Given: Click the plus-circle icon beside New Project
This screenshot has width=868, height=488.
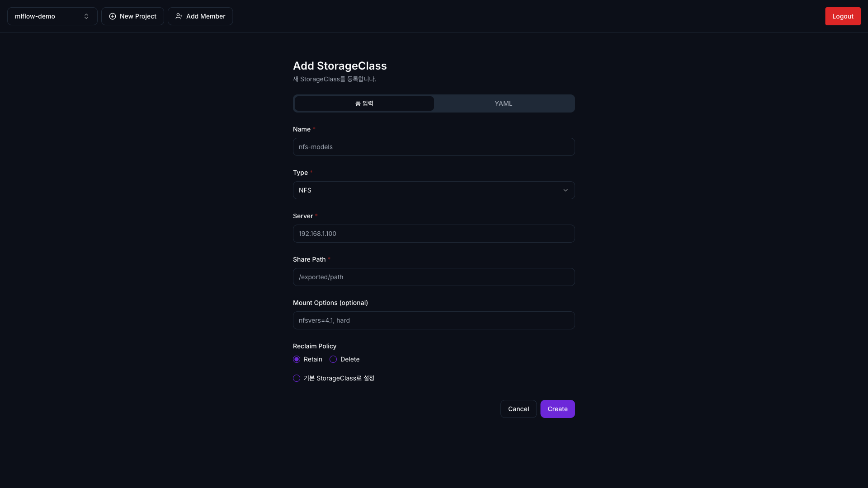Looking at the screenshot, I should (x=113, y=16).
